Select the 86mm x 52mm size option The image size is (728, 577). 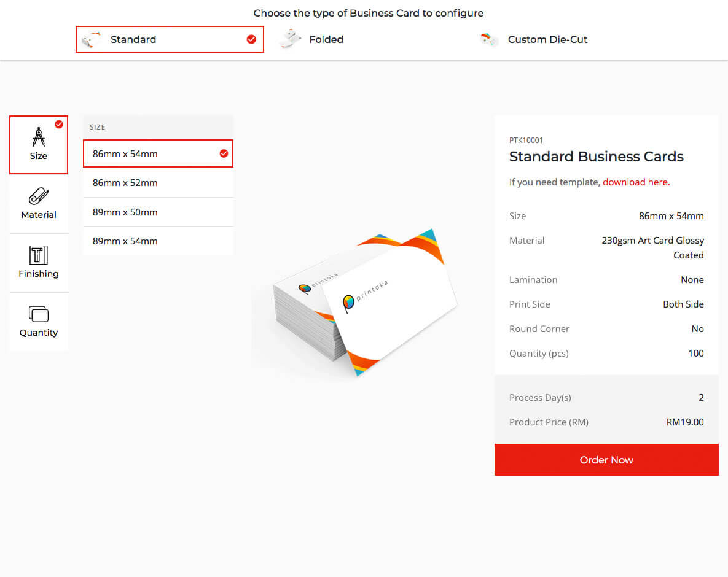click(158, 182)
